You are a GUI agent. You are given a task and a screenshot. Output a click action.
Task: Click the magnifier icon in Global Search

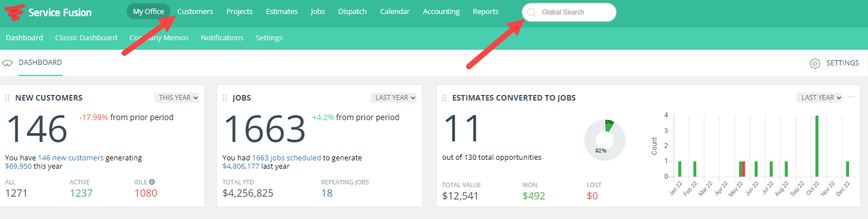[531, 12]
